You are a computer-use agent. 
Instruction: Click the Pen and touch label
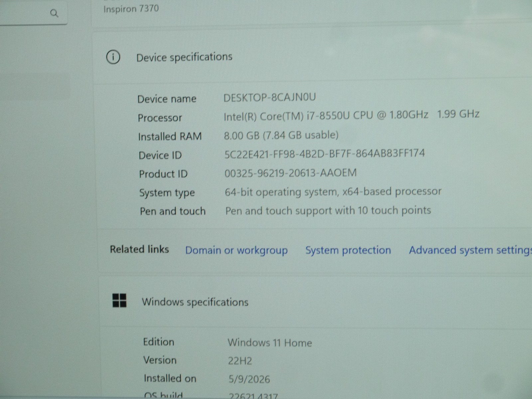173,211
